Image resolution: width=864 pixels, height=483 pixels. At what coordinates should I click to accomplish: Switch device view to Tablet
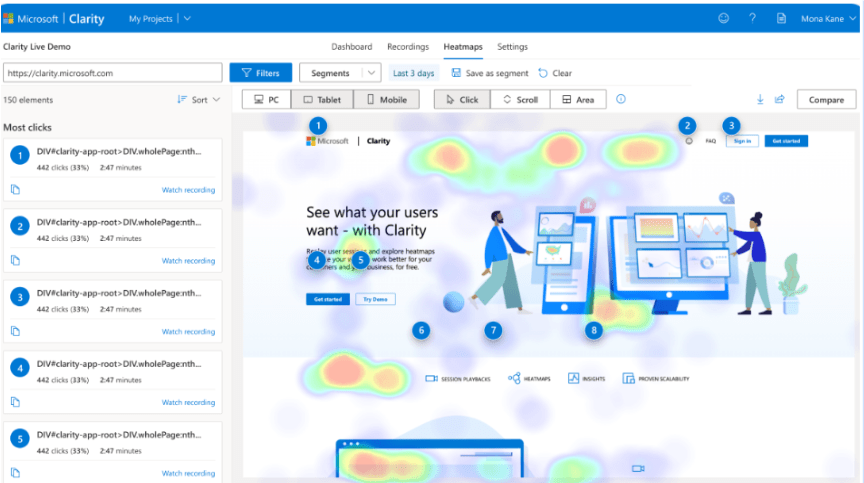pyautogui.click(x=322, y=100)
